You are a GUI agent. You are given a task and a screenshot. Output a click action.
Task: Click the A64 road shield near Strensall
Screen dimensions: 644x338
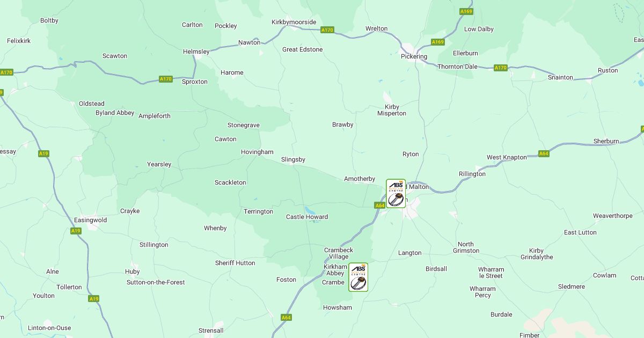[286, 318]
